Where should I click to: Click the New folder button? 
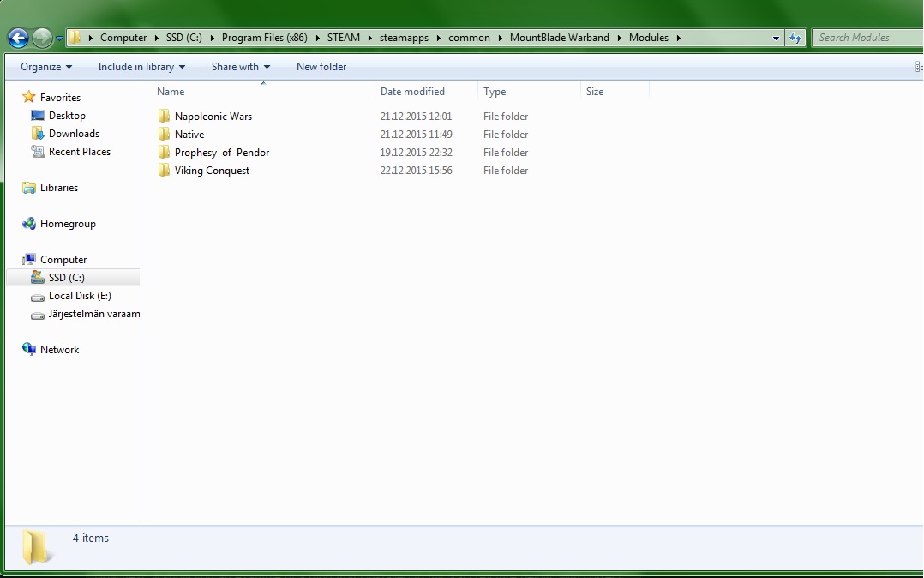pyautogui.click(x=321, y=67)
